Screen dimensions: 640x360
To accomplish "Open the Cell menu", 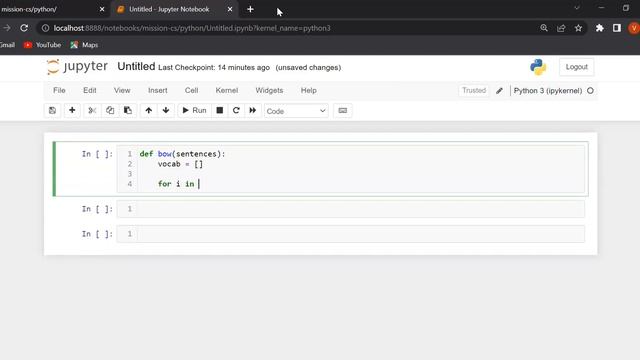I will point(191,91).
